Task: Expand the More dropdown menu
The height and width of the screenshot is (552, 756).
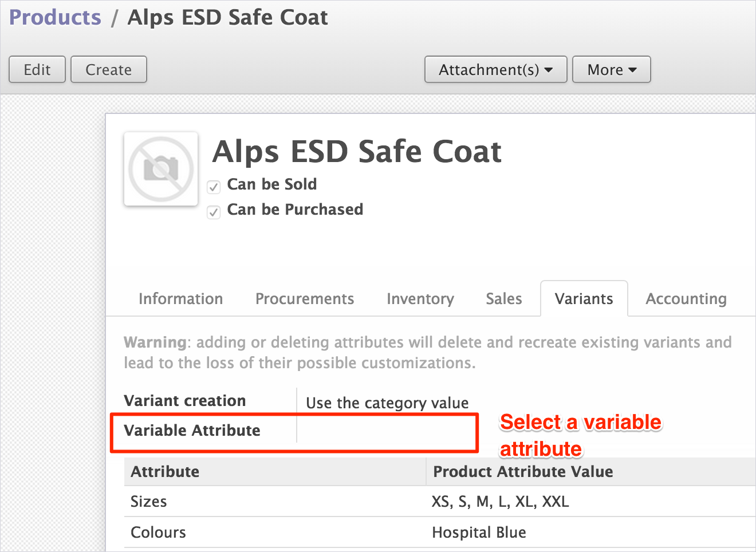Action: click(611, 70)
